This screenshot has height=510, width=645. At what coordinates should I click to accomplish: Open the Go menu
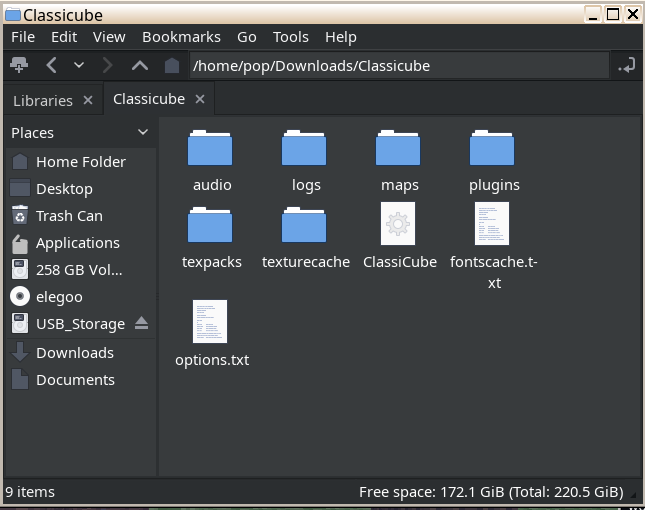click(246, 37)
